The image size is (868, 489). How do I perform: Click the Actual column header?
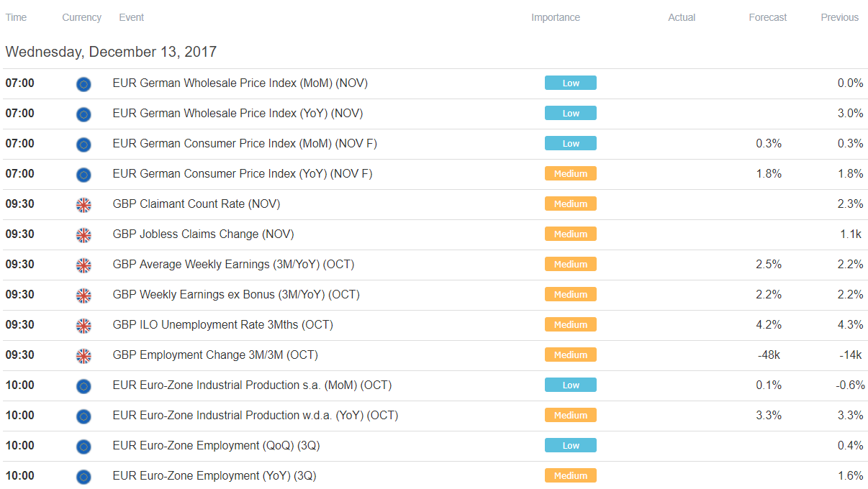[x=682, y=17]
